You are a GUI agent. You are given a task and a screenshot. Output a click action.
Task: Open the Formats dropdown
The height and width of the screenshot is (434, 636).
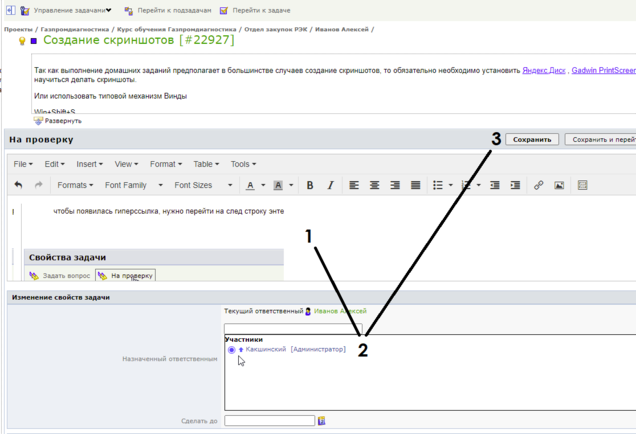(75, 185)
